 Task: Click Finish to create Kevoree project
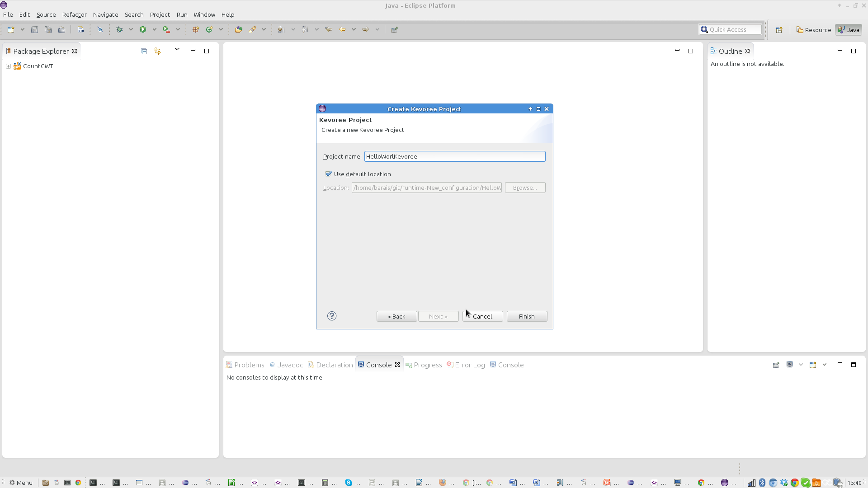point(527,316)
